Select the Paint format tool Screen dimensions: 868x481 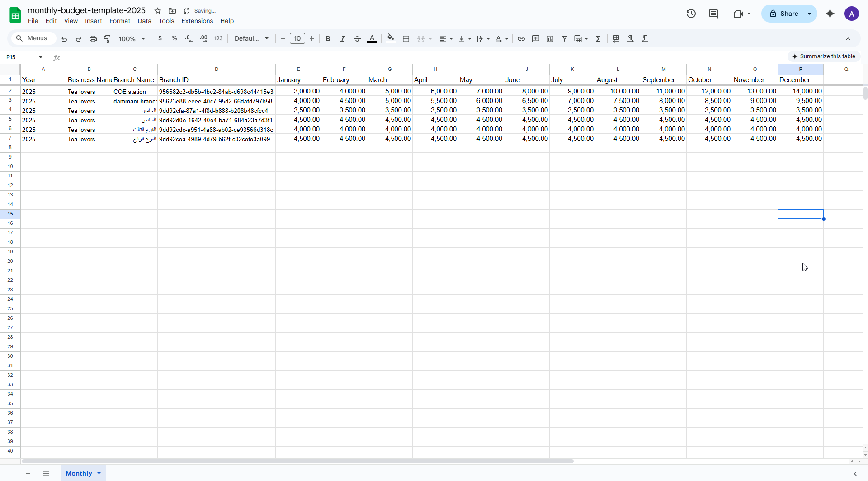point(108,39)
